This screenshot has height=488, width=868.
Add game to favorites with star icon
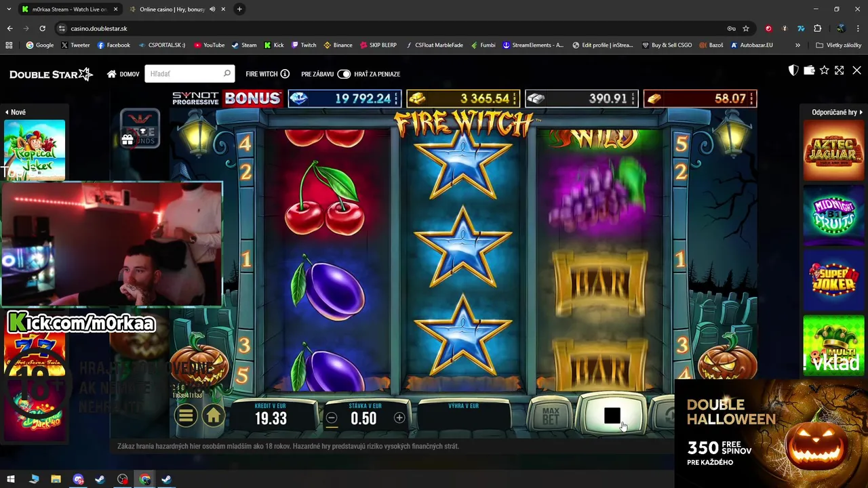(x=824, y=70)
